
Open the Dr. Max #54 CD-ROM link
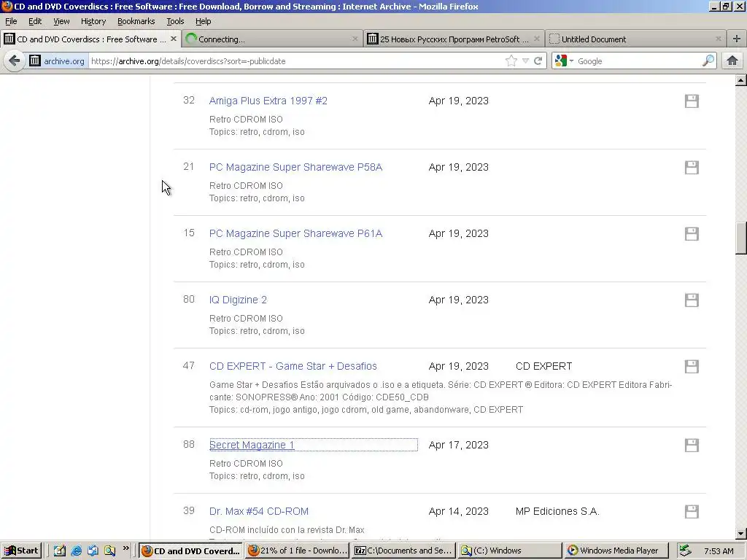pyautogui.click(x=259, y=511)
